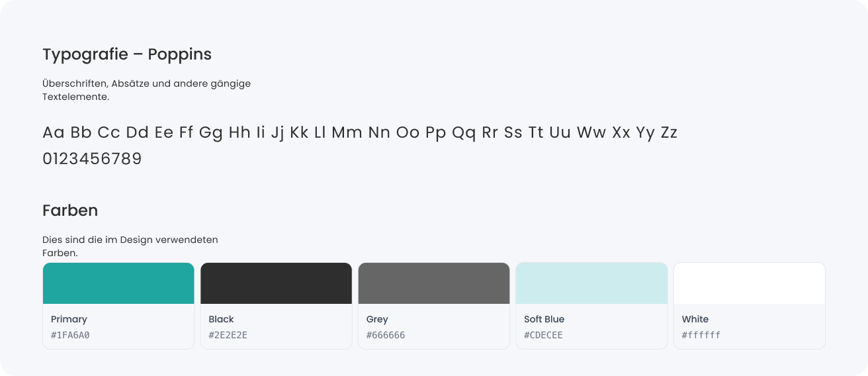Click the #666666 hex code

pyautogui.click(x=386, y=335)
